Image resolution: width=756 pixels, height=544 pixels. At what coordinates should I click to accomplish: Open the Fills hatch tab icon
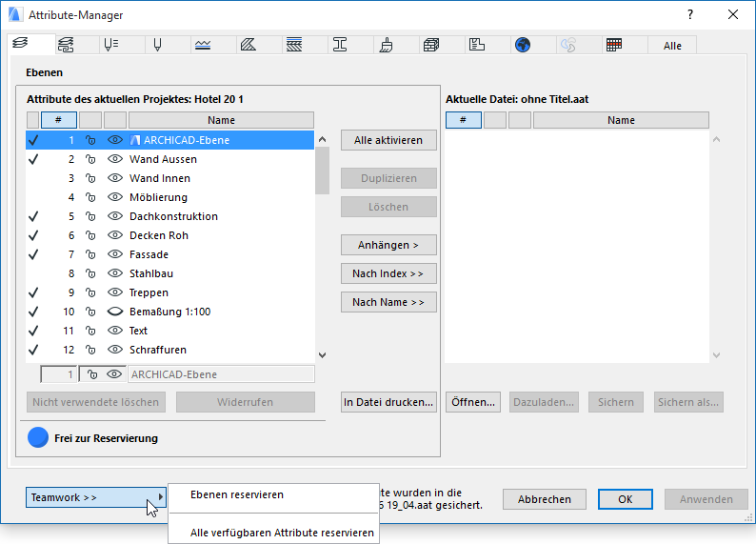[249, 45]
